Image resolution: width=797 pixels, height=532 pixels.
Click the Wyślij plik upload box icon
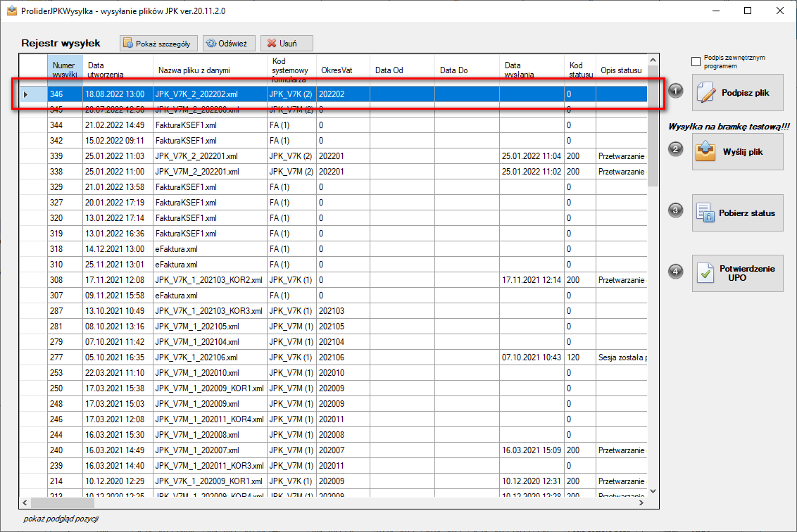(x=705, y=151)
